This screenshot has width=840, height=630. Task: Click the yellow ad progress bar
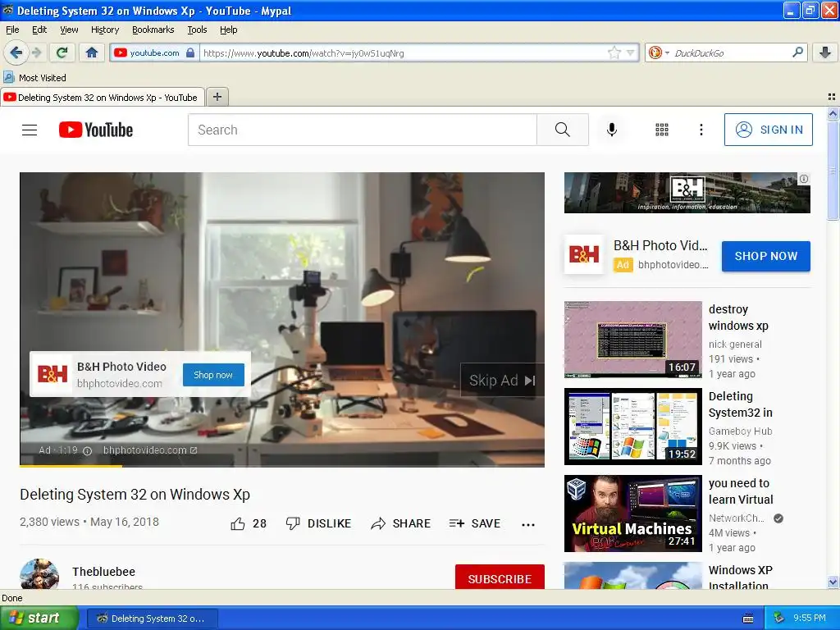pyautogui.click(x=71, y=466)
